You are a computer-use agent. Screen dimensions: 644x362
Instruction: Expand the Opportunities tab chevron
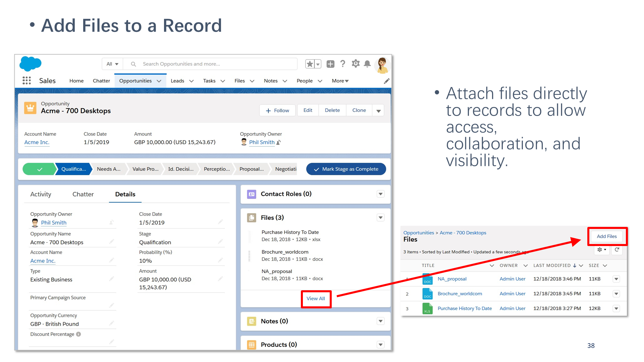(x=159, y=81)
